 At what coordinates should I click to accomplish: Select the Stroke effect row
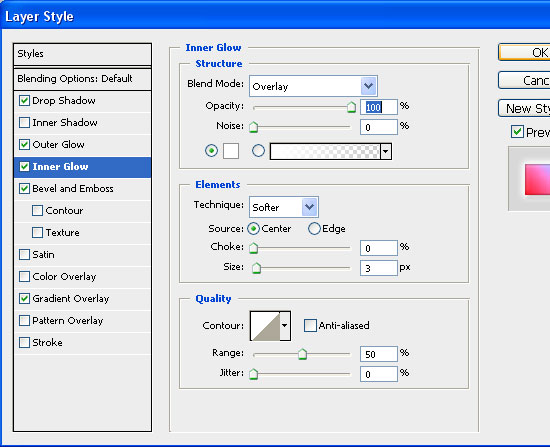[x=82, y=343]
